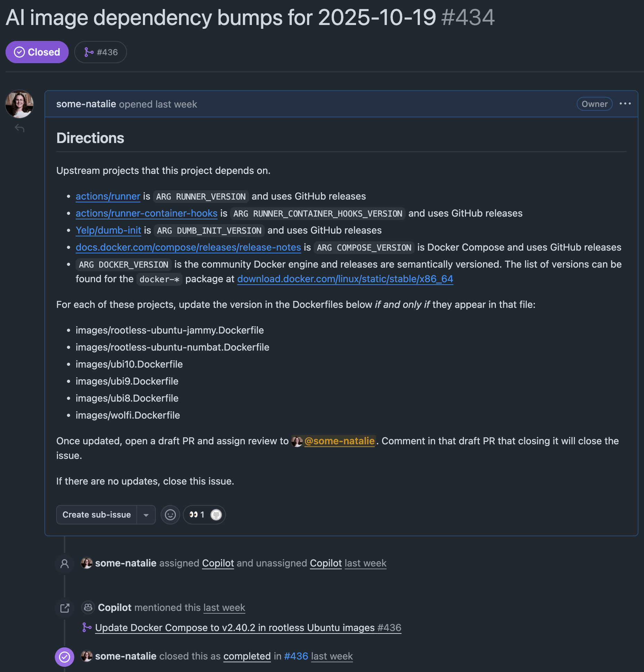Click the cross-reference mention timeline icon
The image size is (644, 672).
(x=65, y=608)
